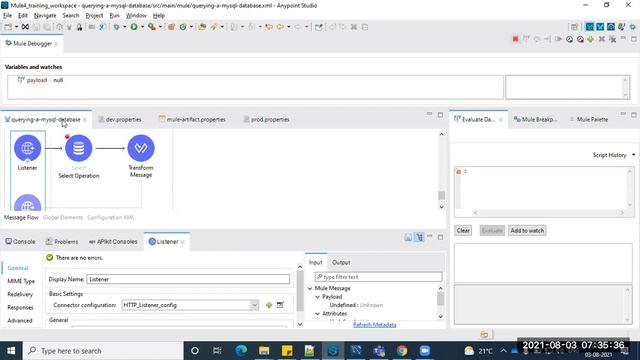Click the first clock icon in debugger toolbar
This screenshot has height=360, width=640.
click(569, 39)
